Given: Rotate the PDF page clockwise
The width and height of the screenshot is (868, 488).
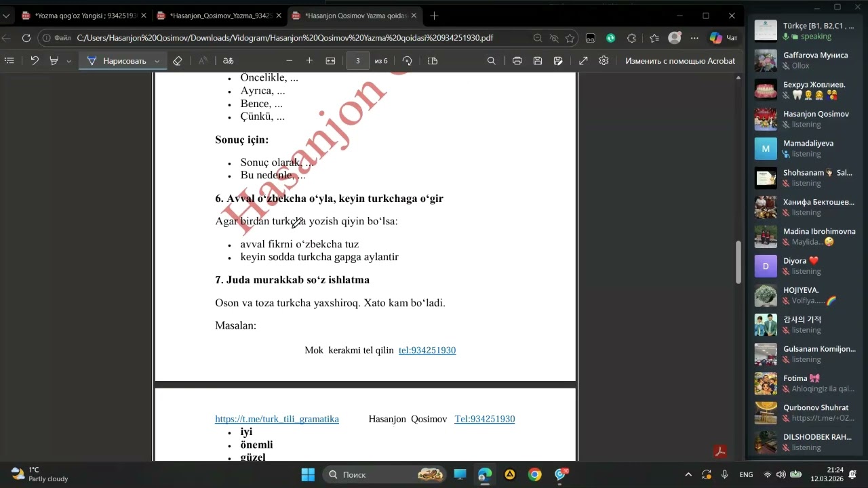Looking at the screenshot, I should point(407,61).
